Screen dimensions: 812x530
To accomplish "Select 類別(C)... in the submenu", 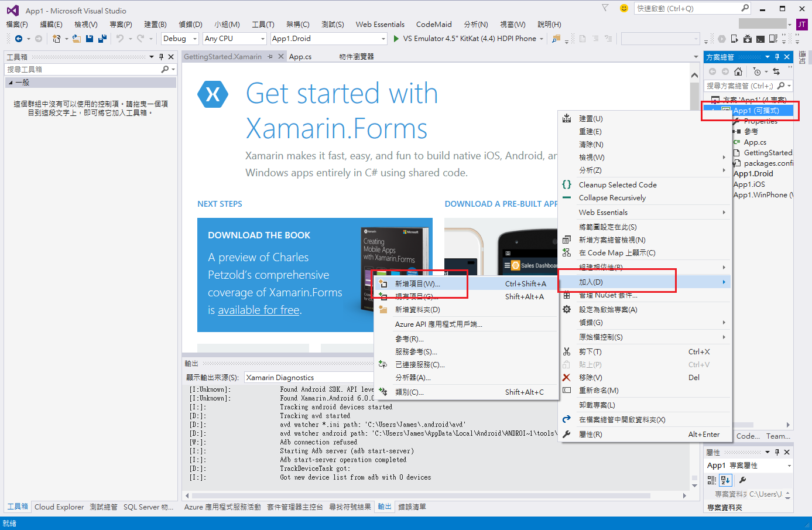I will tap(465, 392).
